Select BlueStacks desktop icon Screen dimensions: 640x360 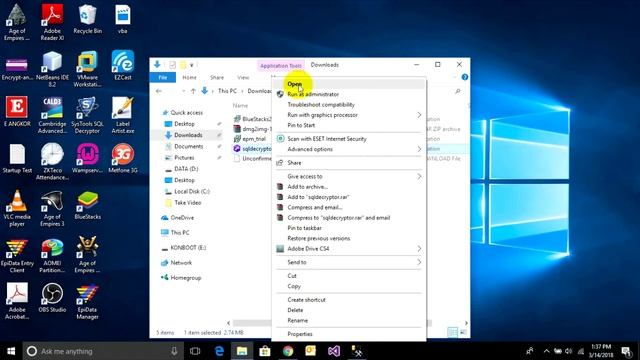[87, 205]
